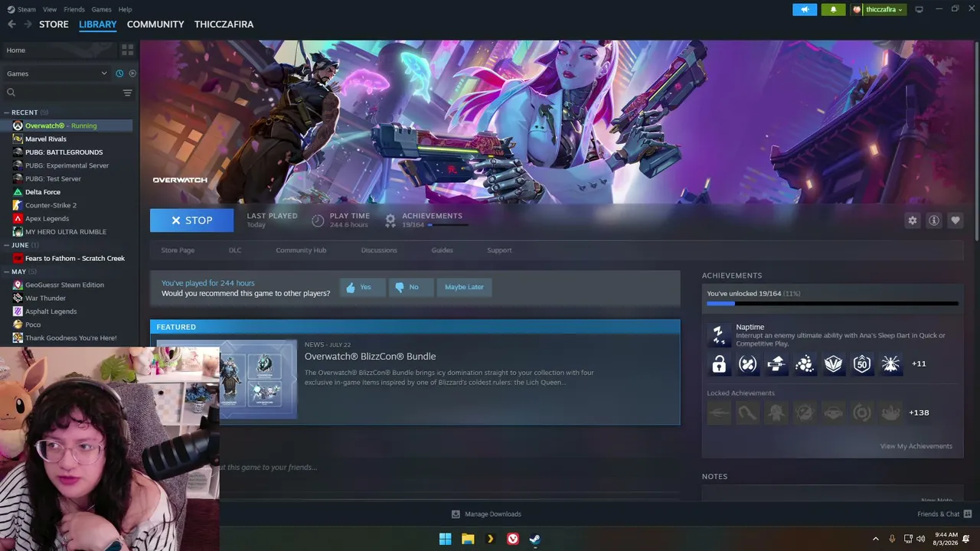
Task: Click the Delta Force triangle icon
Action: (x=18, y=192)
